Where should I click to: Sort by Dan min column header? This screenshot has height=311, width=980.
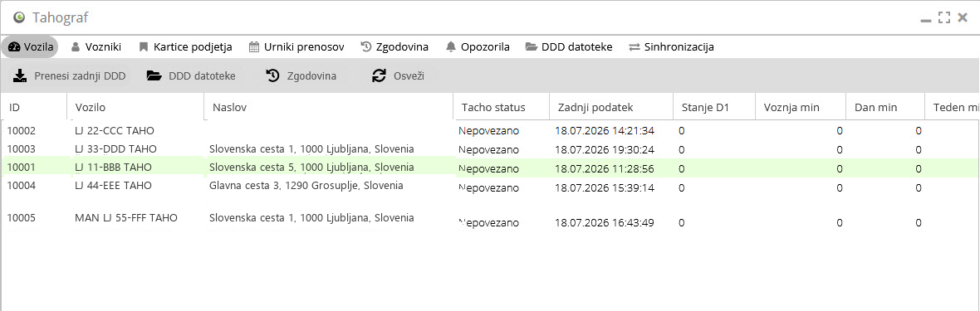pyautogui.click(x=885, y=108)
